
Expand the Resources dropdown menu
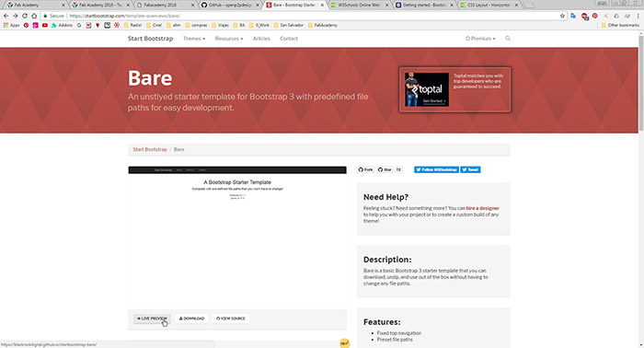229,39
